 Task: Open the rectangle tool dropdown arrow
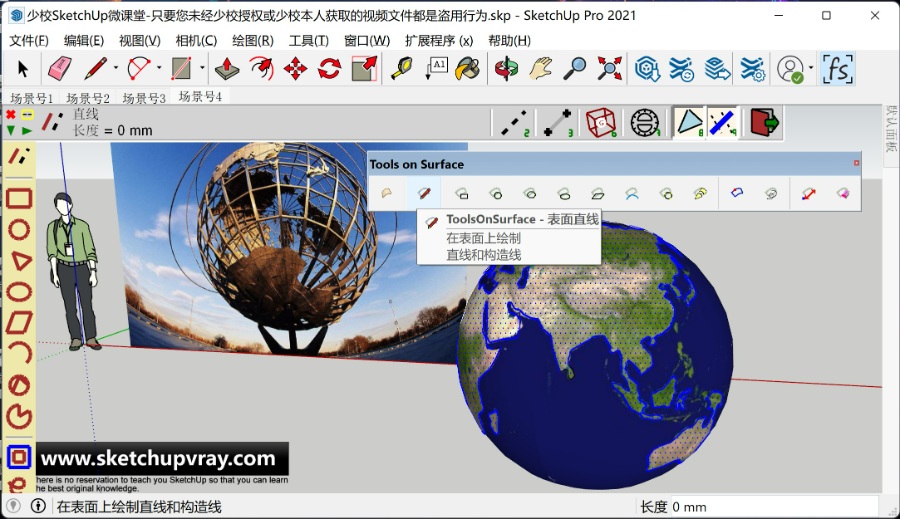click(202, 68)
